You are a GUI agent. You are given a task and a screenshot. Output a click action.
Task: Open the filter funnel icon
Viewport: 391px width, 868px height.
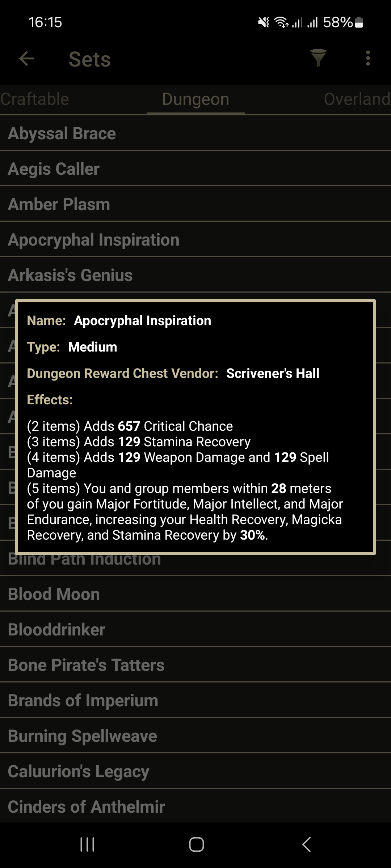(318, 58)
